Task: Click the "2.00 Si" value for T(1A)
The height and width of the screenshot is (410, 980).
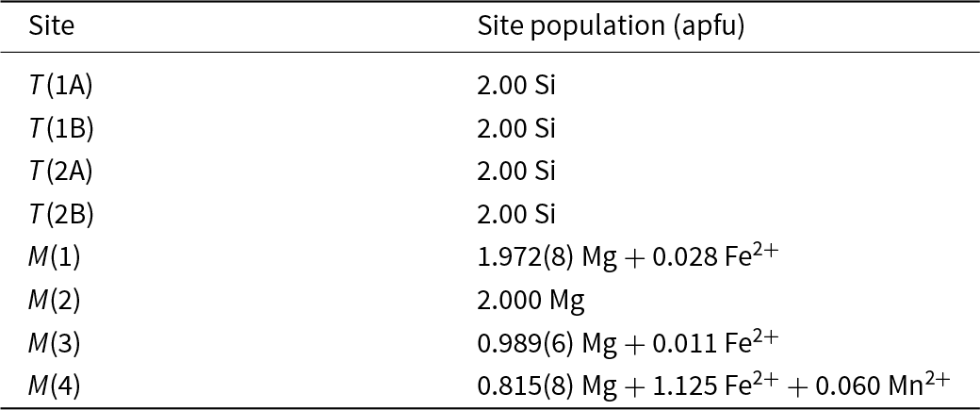Action: coord(516,86)
